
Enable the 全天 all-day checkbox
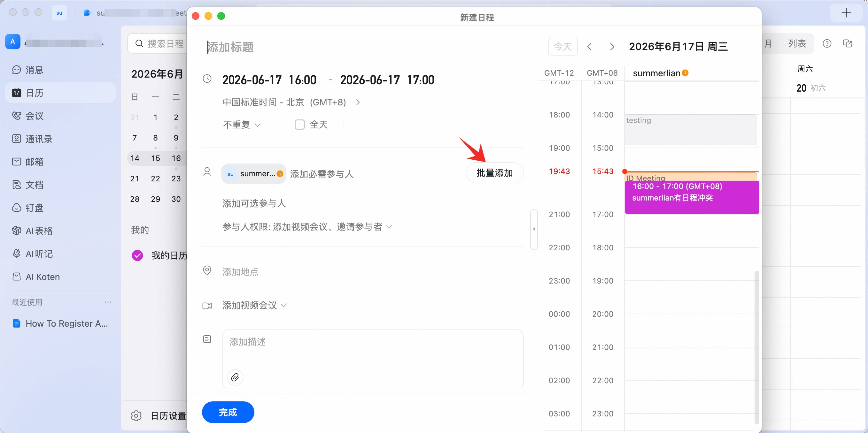click(299, 125)
